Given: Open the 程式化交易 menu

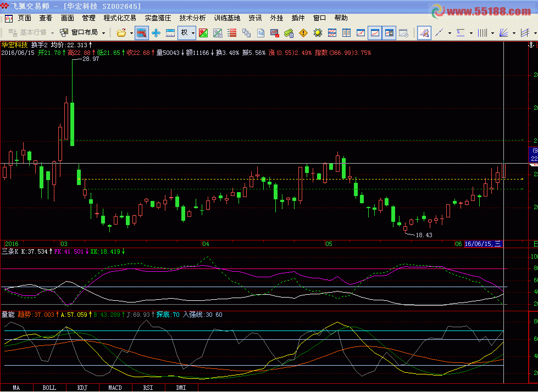Looking at the screenshot, I should (120, 18).
